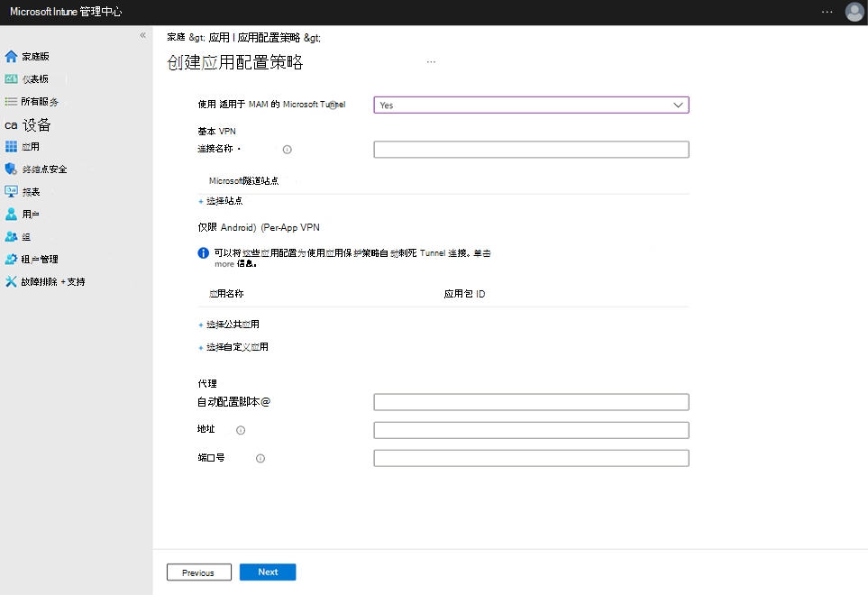Open 所有服务 sidebar entry
This screenshot has height=595, width=868.
(40, 102)
